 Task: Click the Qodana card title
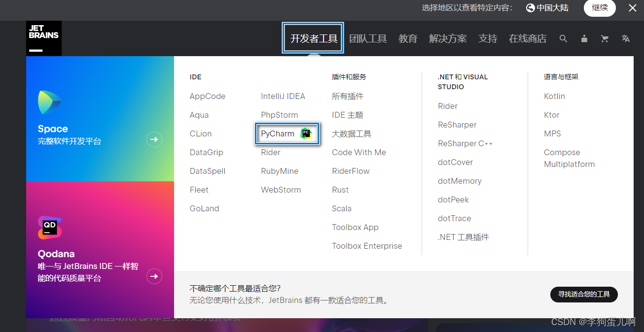(56, 254)
